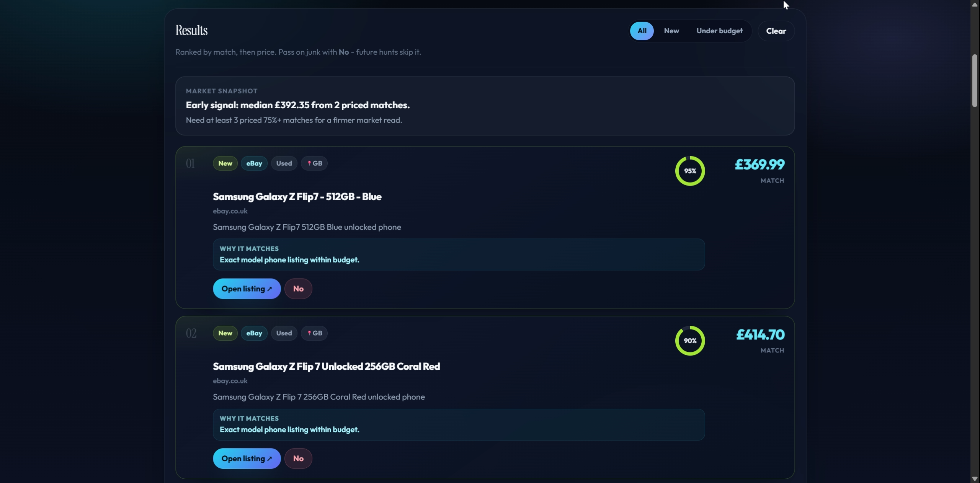Switch to the New filter
Screen dimensions: 980x483
tap(671, 31)
